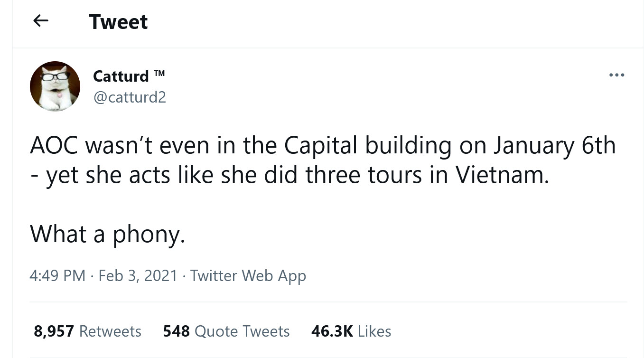Click the word Vietnam in the tweet
Viewport: 644px width, 358px height.
(x=502, y=175)
